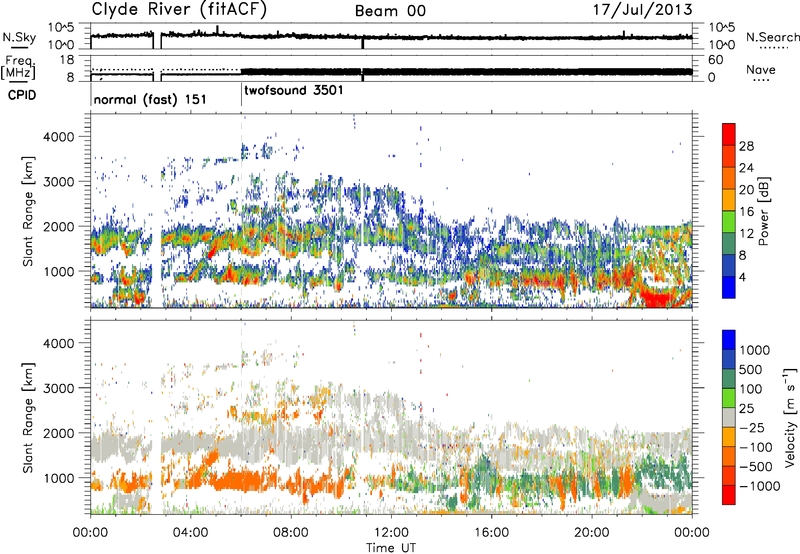Screen dimensions: 800x554
Task: Click the 'Velocity [m s⁻¹]' color bar label
Action: pyautogui.click(x=790, y=417)
